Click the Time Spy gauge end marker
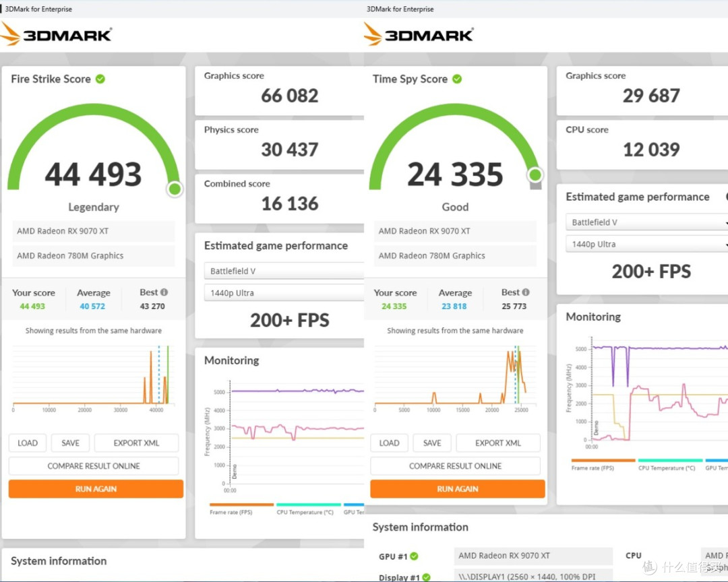The width and height of the screenshot is (728, 582). point(535,174)
